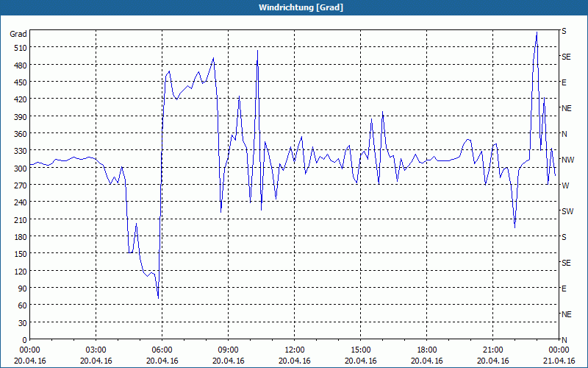Click the S compass label level with 180

click(564, 237)
